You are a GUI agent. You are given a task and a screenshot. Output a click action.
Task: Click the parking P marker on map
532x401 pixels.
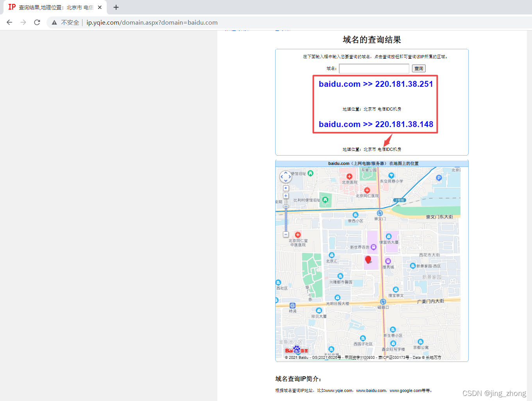tap(439, 178)
